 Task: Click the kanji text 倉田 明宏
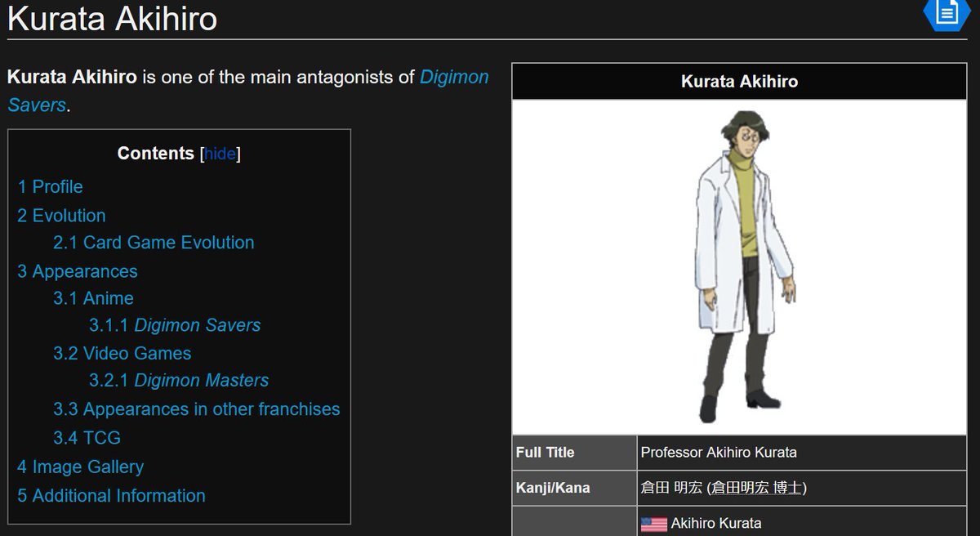[671, 488]
